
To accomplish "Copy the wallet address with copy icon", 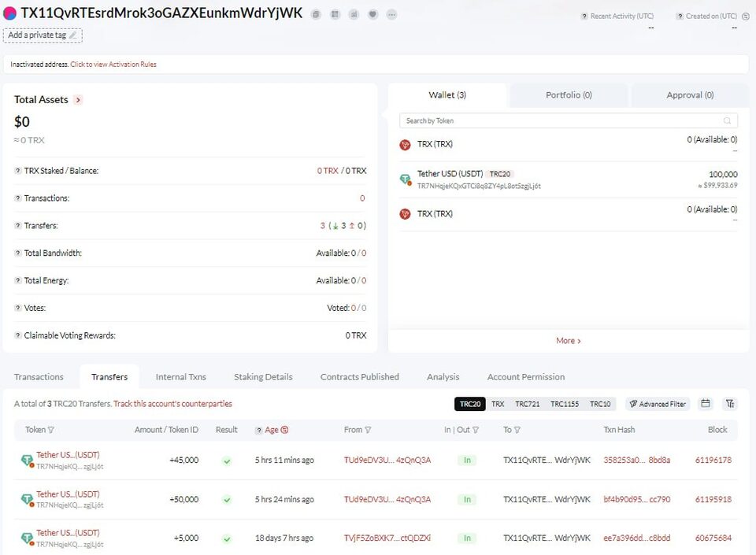I will click(x=316, y=14).
